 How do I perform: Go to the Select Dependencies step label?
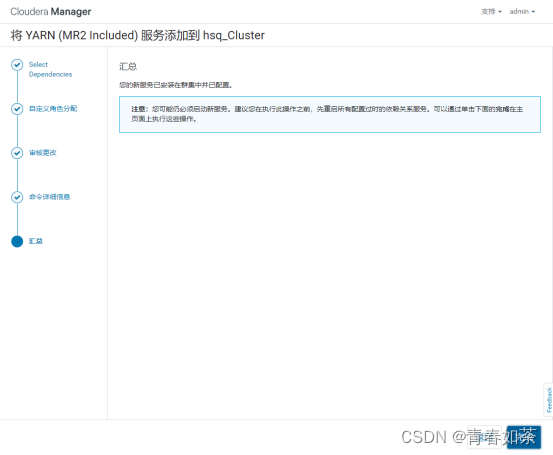(50, 69)
